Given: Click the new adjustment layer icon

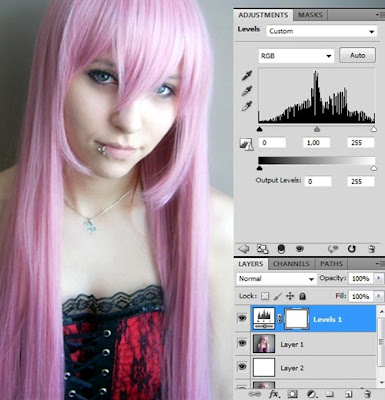Looking at the screenshot, I should (312, 394).
